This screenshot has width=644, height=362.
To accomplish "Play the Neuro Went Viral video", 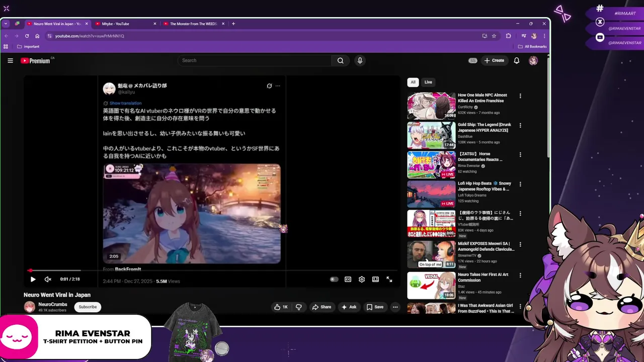I will [x=33, y=279].
